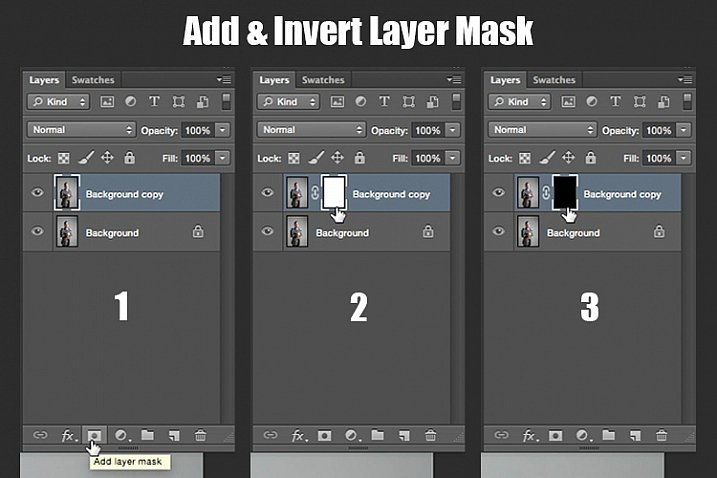
Task: Click Add layer mask icon in panel 1
Action: tap(94, 436)
